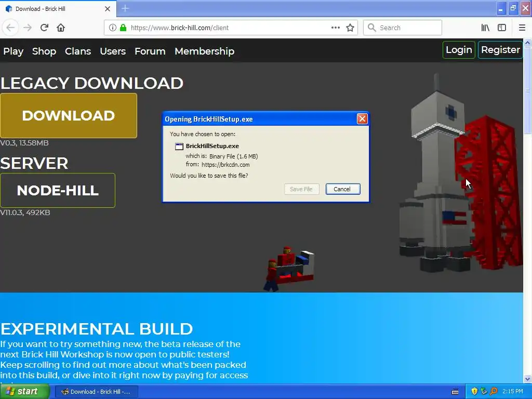
Task: Click the EXPERIMENTAL BUILD heading
Action: pyautogui.click(x=96, y=329)
